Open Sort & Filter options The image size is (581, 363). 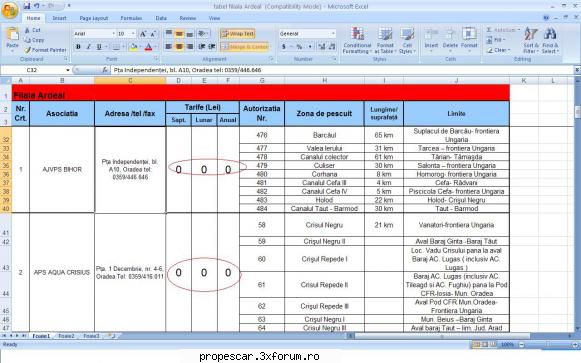pos(531,40)
